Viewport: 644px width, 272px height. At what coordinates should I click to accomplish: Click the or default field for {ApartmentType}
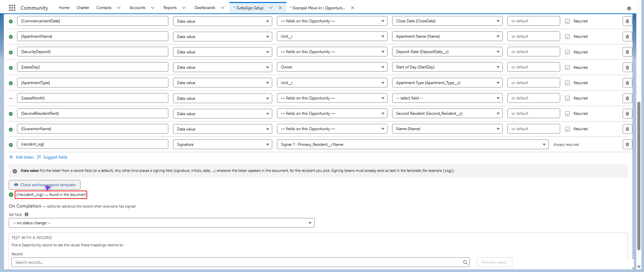(533, 83)
